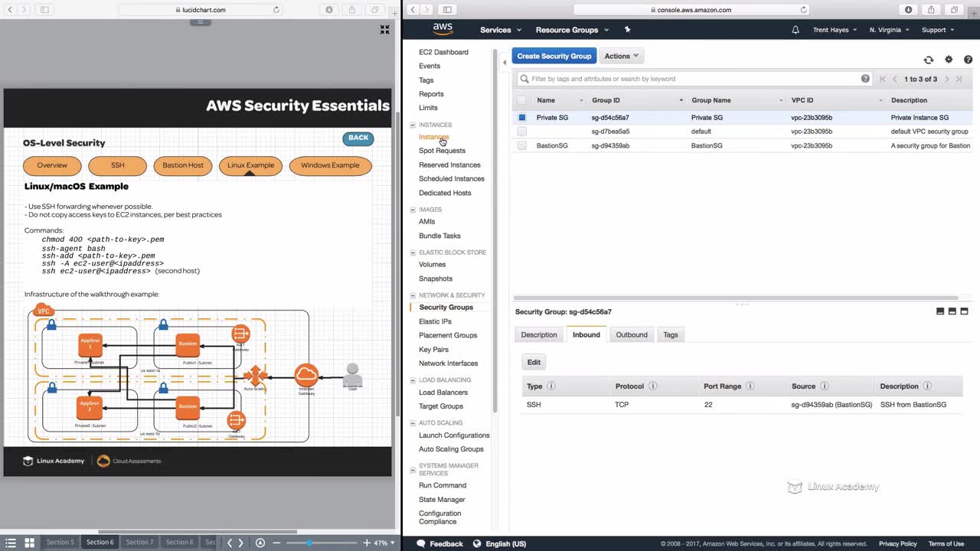980x551 pixels.
Task: Zoom out with the minus icon in Lucidchart
Action: 276,543
